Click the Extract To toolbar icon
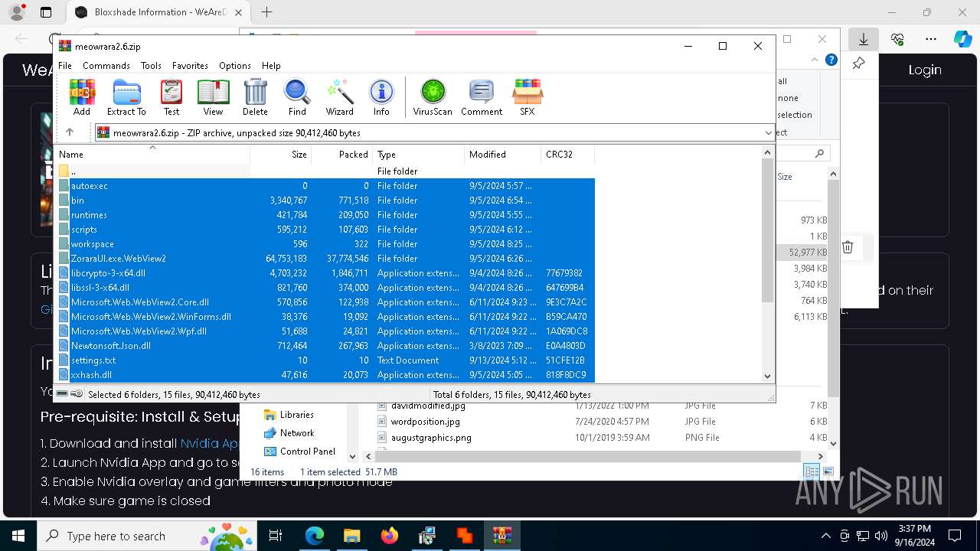The height and width of the screenshot is (551, 980). (x=126, y=97)
